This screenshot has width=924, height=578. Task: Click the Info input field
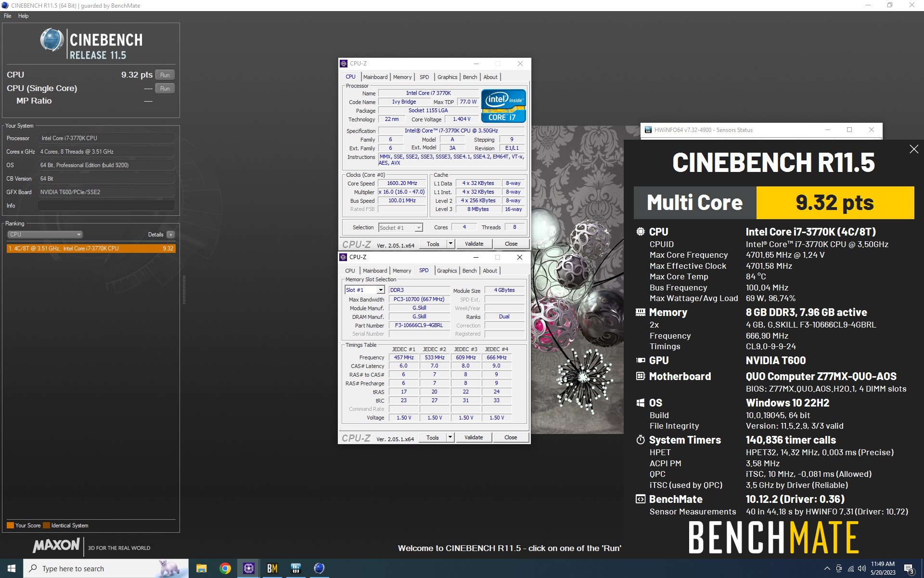(106, 206)
